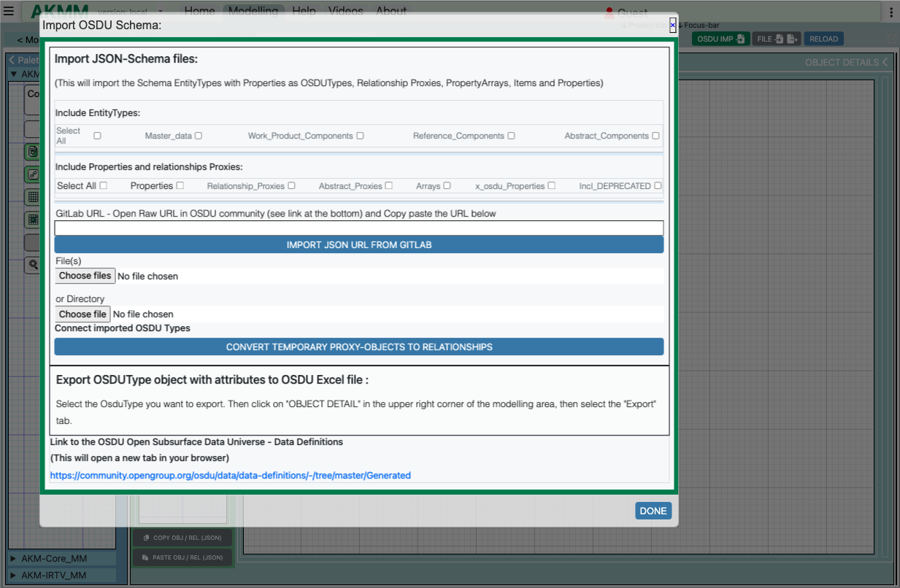The image size is (900, 588).
Task: Tick the Properties checkbox
Action: (180, 185)
